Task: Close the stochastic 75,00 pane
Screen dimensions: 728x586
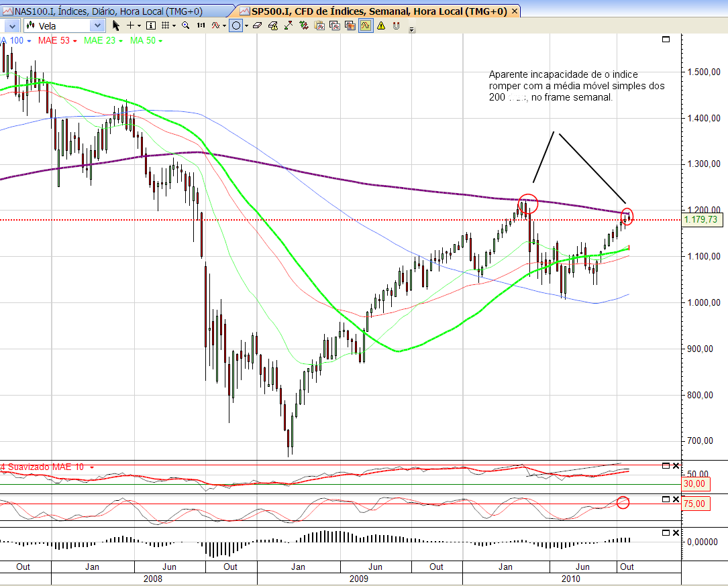Action: (x=676, y=500)
